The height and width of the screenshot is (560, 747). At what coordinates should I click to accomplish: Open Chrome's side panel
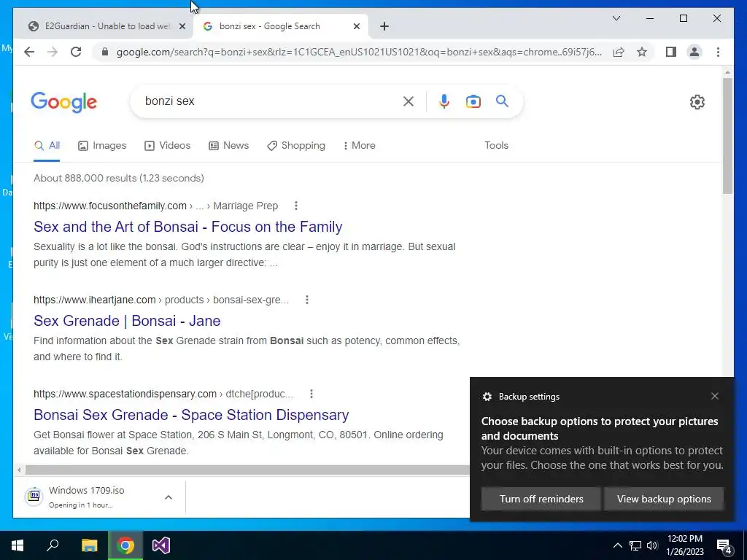click(x=671, y=52)
